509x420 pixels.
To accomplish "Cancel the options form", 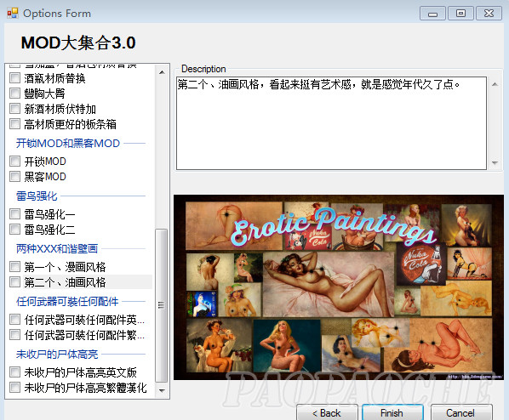I will (461, 412).
